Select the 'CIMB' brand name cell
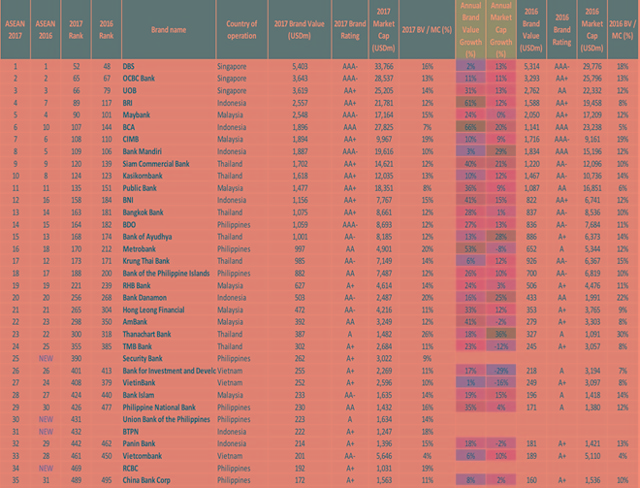640x488 pixels. click(x=131, y=139)
